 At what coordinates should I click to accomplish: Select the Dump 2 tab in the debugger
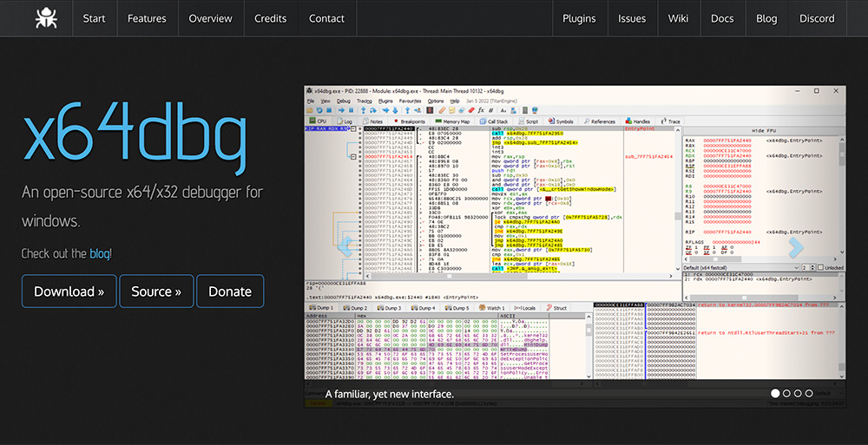coord(355,308)
